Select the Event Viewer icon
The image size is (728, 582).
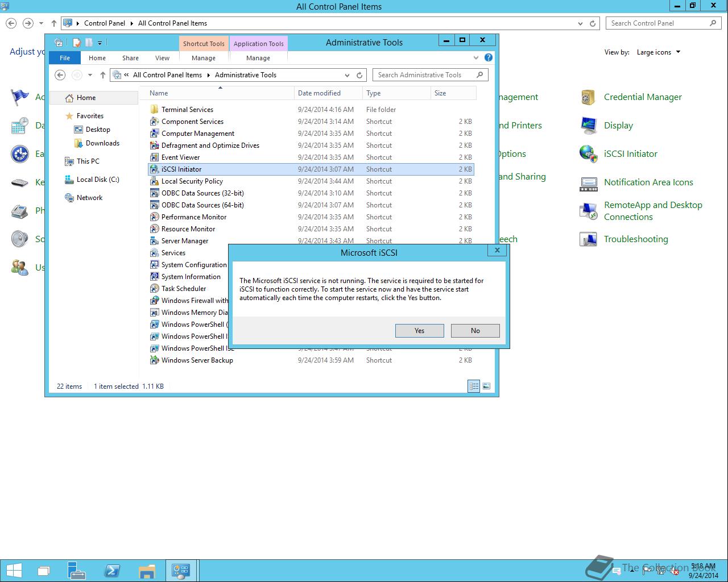point(154,157)
